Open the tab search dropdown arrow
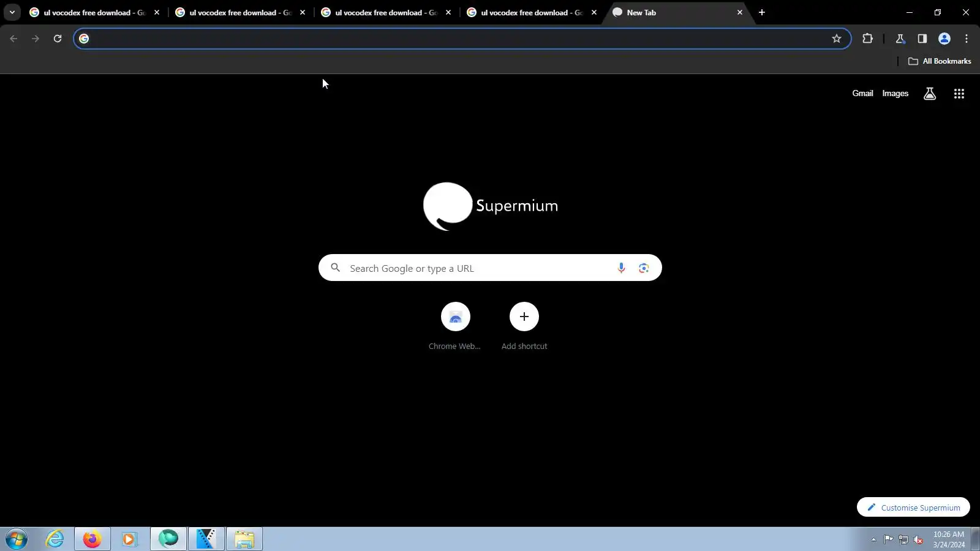This screenshot has height=551, width=980. (x=12, y=12)
